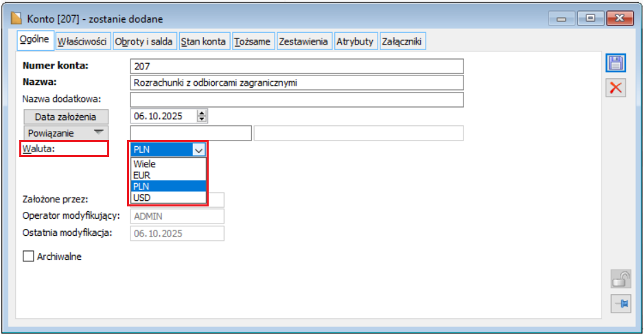Screen dimensions: 644x336
Task: Increase the date with the spinner up arrow
Action: pyautogui.click(x=202, y=113)
